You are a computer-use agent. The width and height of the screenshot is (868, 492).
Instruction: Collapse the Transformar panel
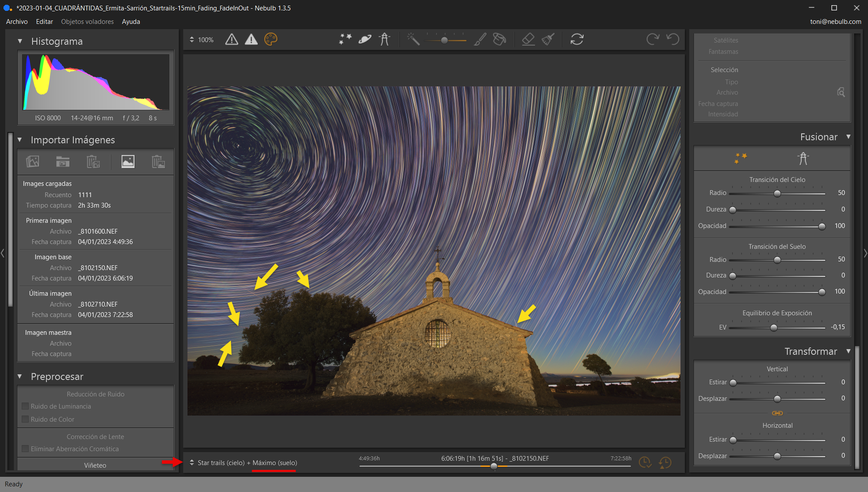click(x=848, y=351)
